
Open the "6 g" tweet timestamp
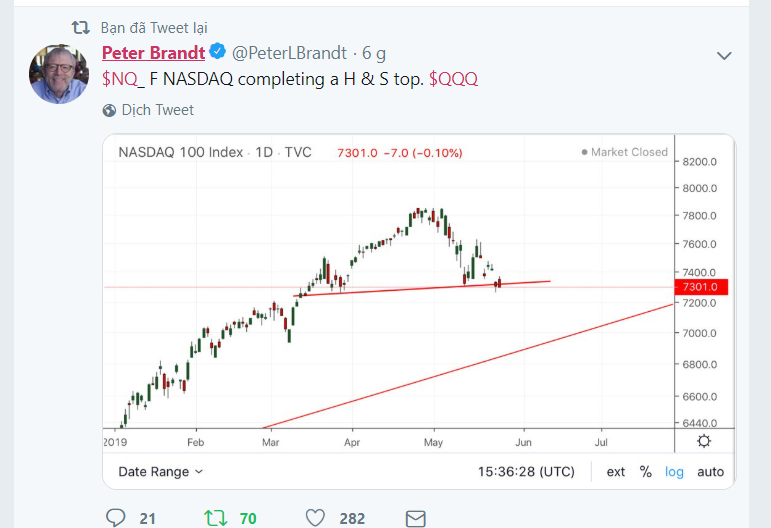point(374,53)
